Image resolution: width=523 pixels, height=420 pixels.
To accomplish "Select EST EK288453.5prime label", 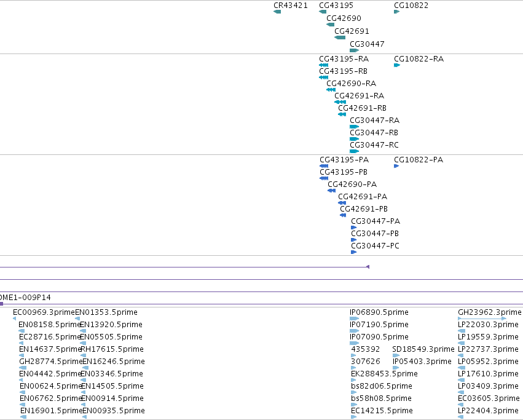I will coord(384,374).
